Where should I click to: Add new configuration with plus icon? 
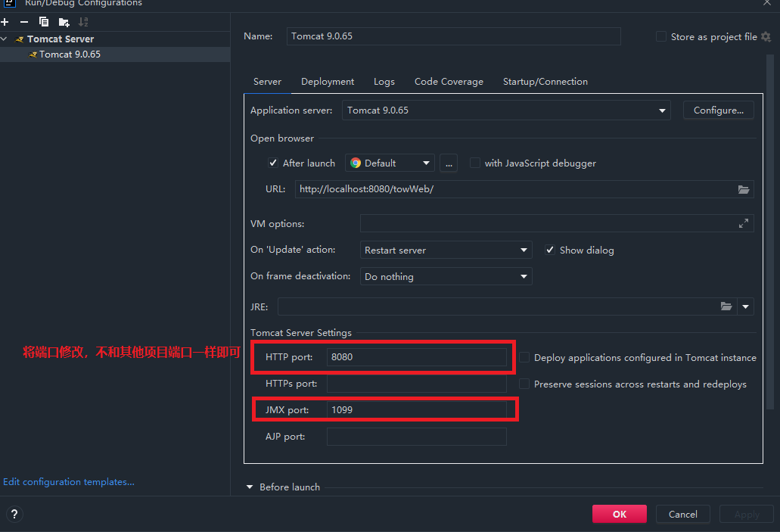[x=5, y=22]
